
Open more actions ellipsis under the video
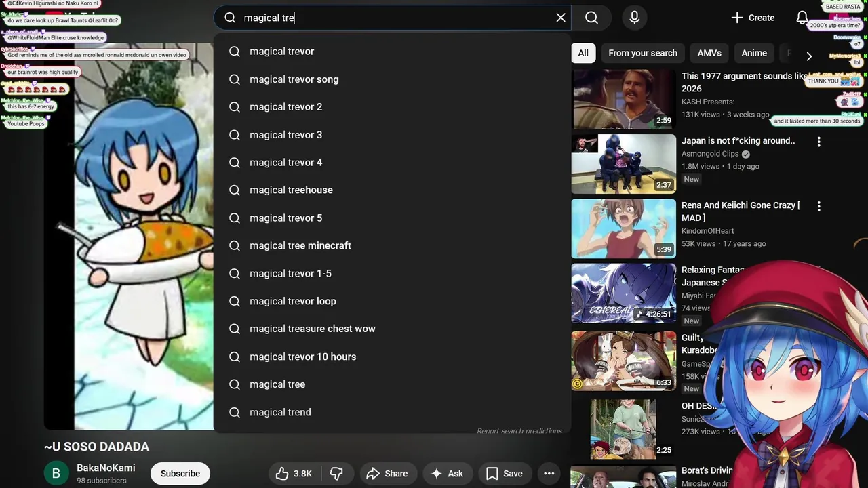coord(549,474)
